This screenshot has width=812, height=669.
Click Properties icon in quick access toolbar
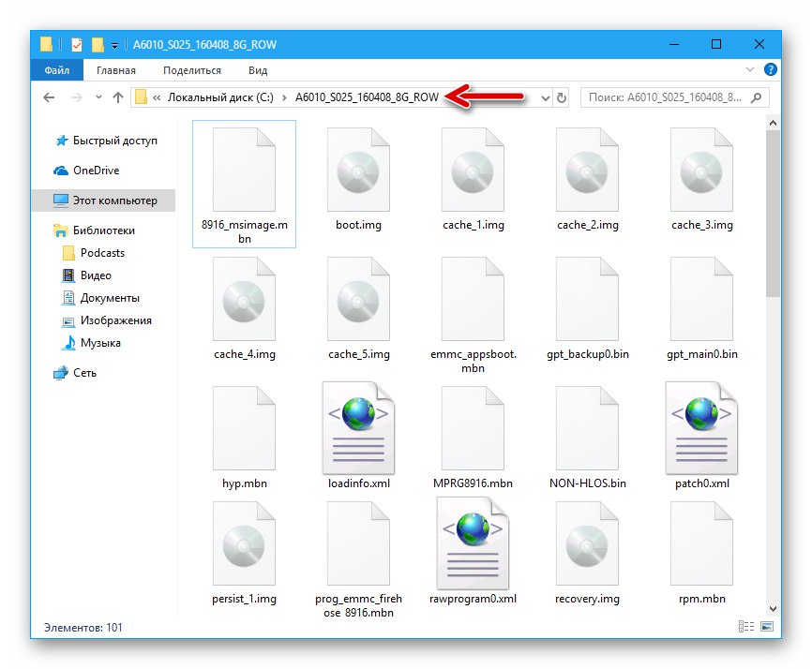pyautogui.click(x=77, y=45)
